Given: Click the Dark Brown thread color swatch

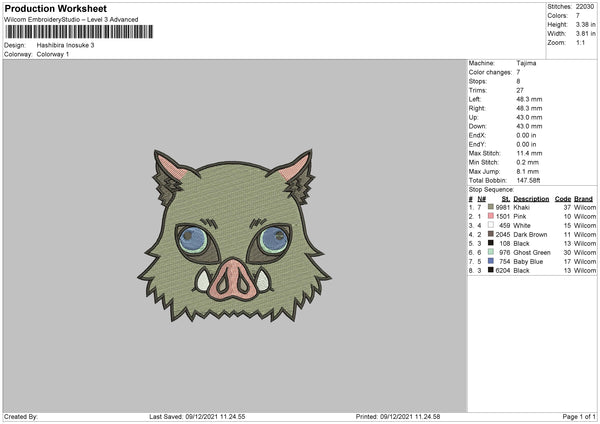Looking at the screenshot, I should [x=491, y=234].
